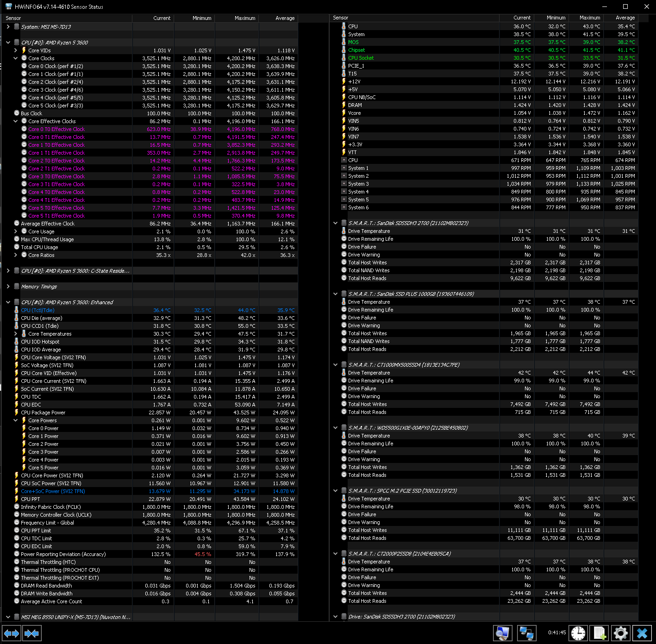Collapse the S.M.A.R.T.: SPCC M.2 PCIE SSD group
The image size is (656, 644).
[336, 491]
